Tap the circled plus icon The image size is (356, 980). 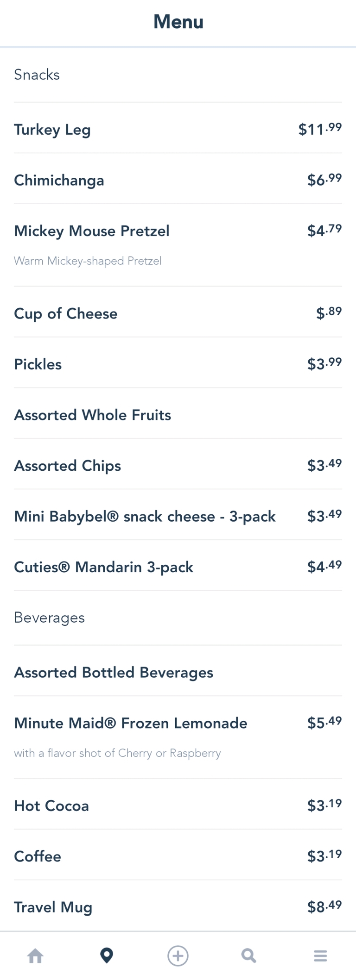178,955
